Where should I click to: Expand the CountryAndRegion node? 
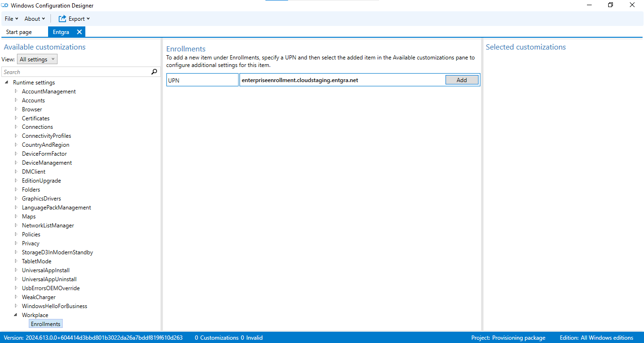(x=16, y=144)
